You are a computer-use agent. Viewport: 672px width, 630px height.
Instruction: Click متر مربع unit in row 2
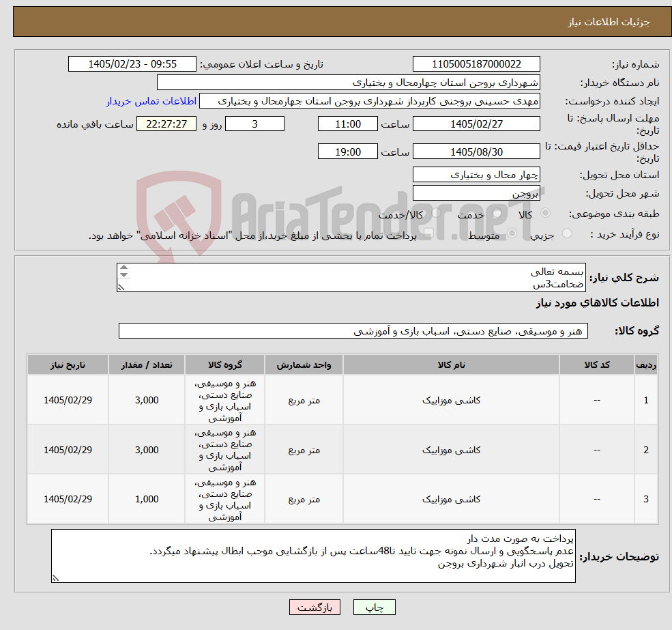[304, 450]
